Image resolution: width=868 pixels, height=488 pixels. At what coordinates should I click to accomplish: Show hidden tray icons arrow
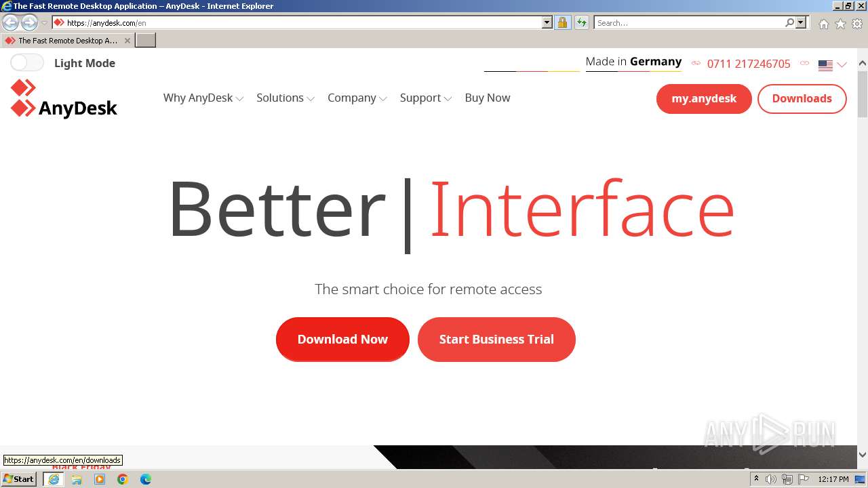[x=756, y=479]
